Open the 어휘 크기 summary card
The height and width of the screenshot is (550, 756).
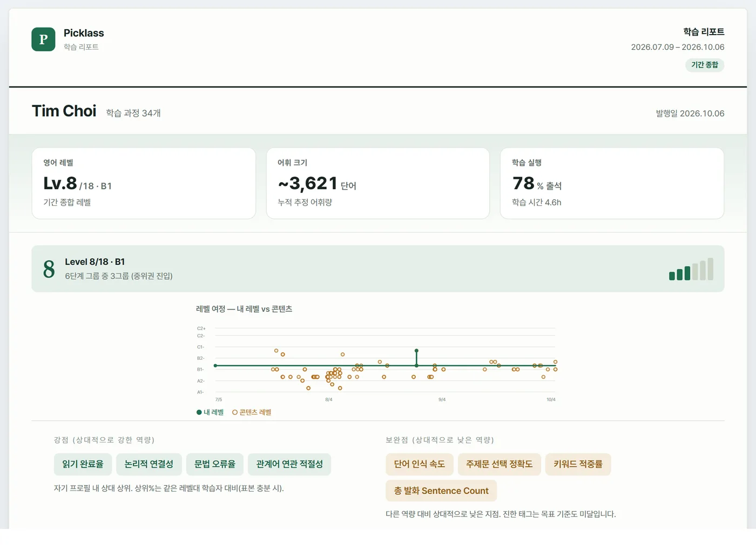[x=378, y=184]
